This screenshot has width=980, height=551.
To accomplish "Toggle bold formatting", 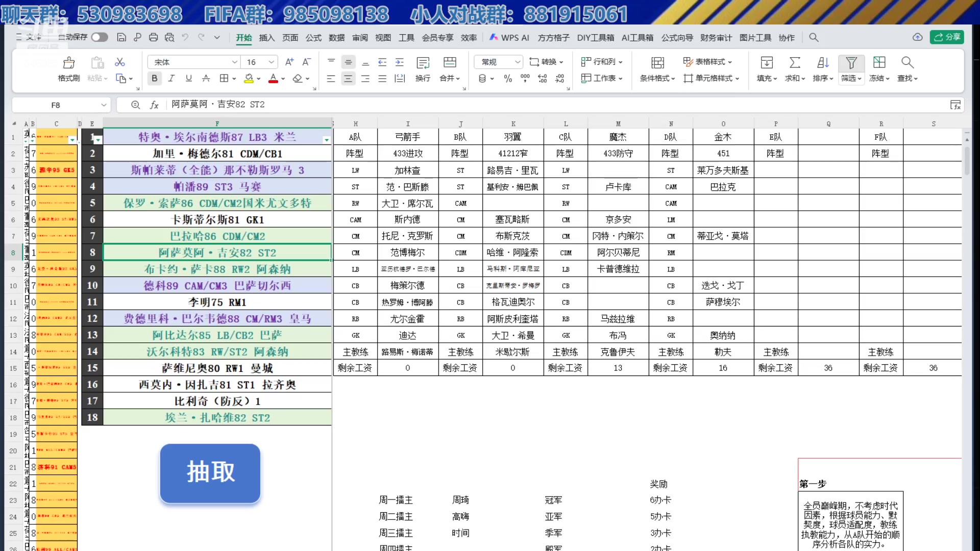I will click(x=154, y=79).
